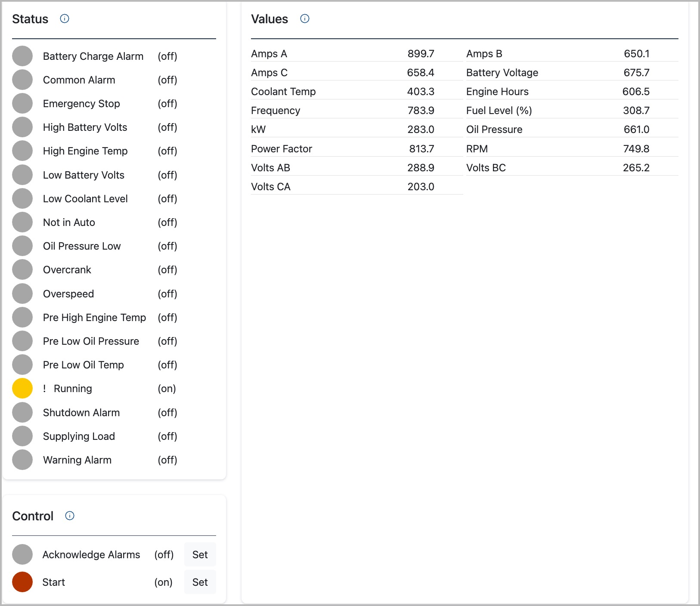Click the Pre Low Oil Pressure indicator dot
The image size is (700, 606).
[x=22, y=341]
